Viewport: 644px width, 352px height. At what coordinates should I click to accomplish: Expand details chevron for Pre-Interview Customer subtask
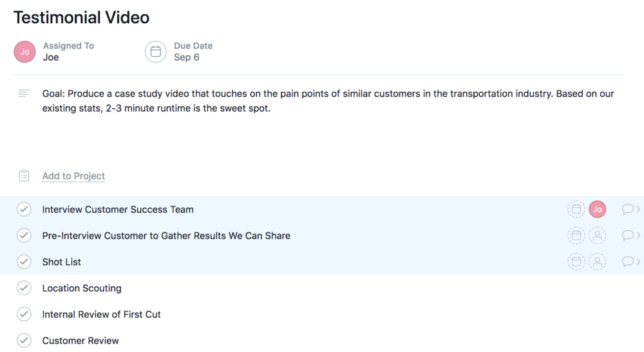(638, 235)
